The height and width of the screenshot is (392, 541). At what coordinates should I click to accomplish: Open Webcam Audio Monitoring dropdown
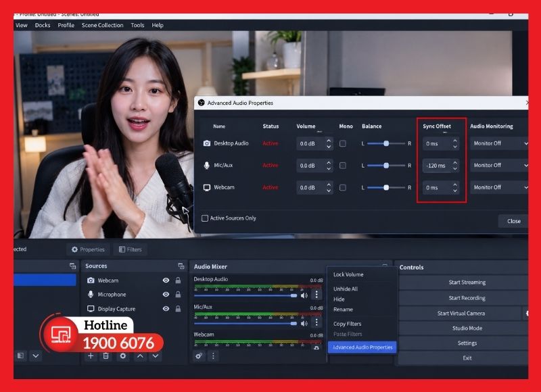[x=499, y=188]
